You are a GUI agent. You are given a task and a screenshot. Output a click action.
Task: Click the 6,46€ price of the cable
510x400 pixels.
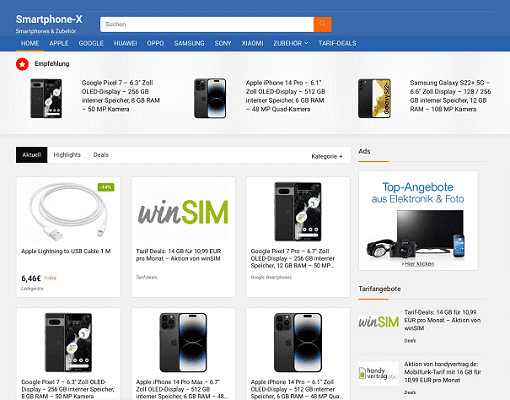[31, 278]
